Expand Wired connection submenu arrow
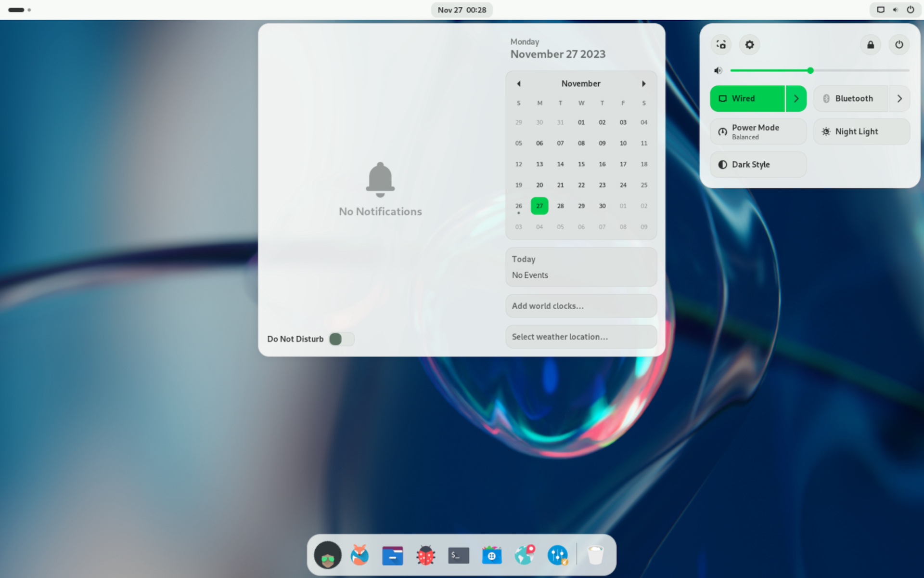 [x=796, y=99]
